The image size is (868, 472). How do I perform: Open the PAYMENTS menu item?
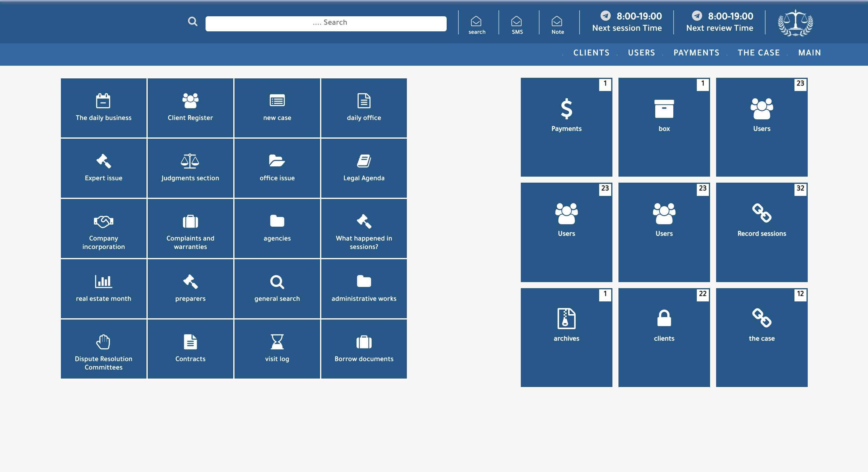tap(696, 53)
